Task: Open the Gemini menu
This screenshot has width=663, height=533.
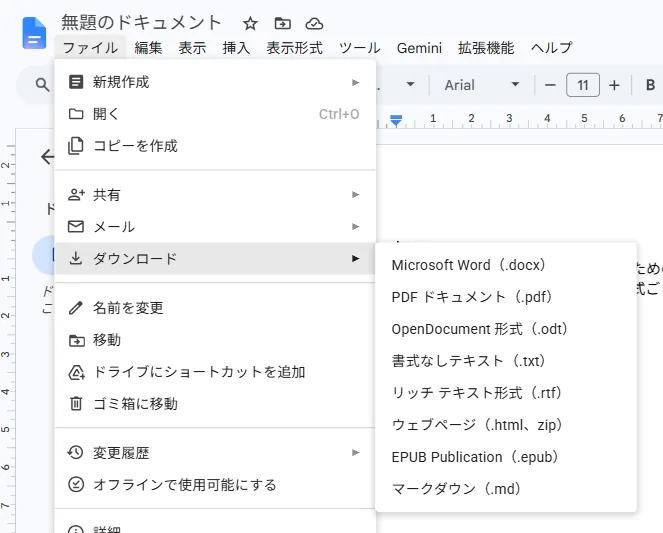Action: pyautogui.click(x=419, y=48)
